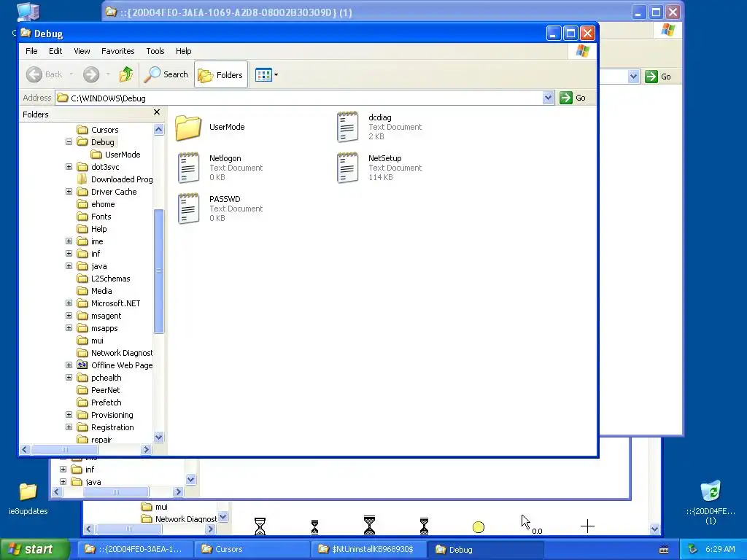Open the Help menu
This screenshot has height=560, width=747.
point(183,51)
